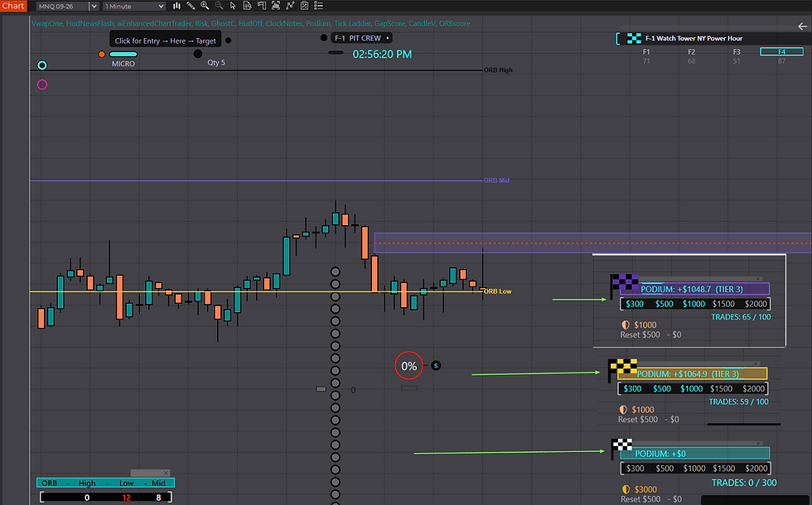Open the indicators icon
The image size is (812, 505).
(290, 6)
